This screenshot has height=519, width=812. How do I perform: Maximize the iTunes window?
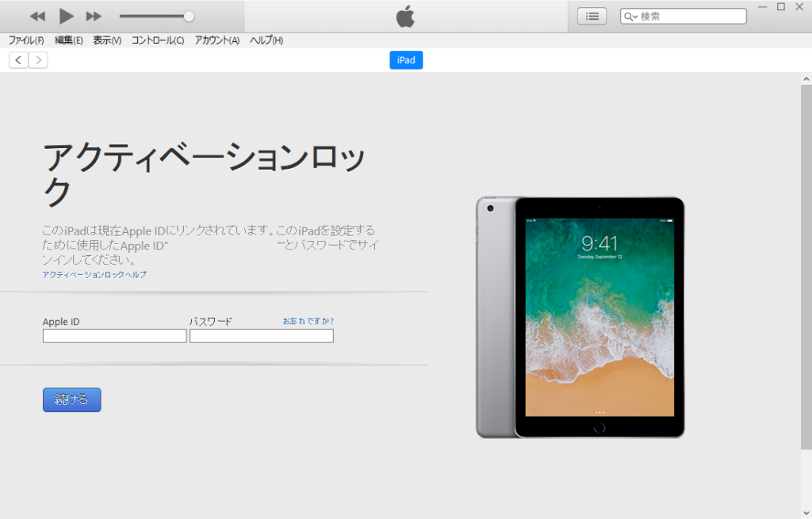point(781,7)
